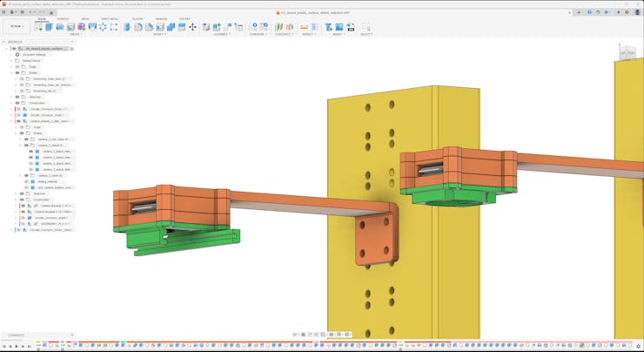Open the DESIGN workspace dropdown
Viewport: 644px width, 352px height.
pos(16,27)
